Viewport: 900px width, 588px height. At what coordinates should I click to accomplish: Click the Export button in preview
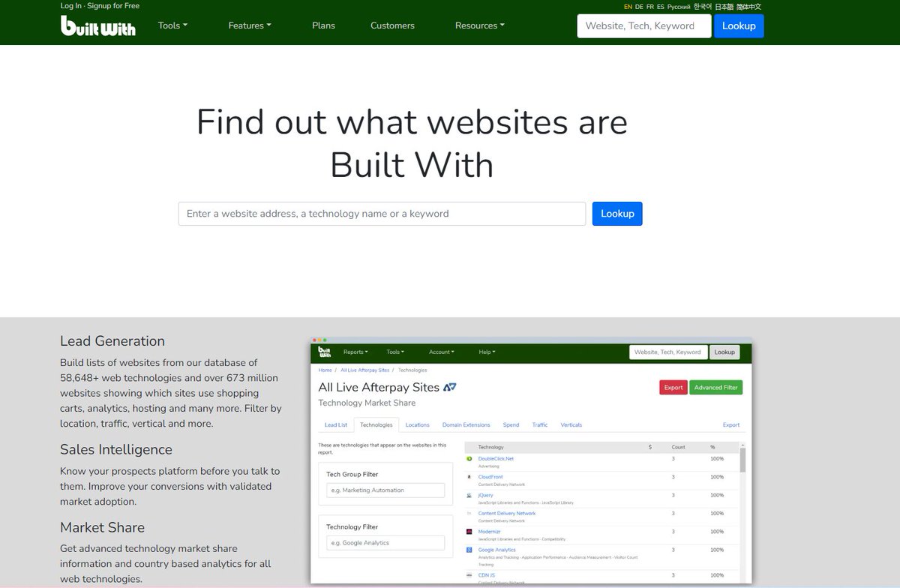pyautogui.click(x=673, y=388)
